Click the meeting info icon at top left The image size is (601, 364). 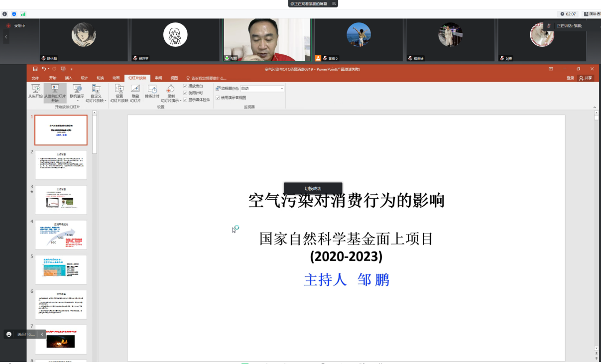5,14
